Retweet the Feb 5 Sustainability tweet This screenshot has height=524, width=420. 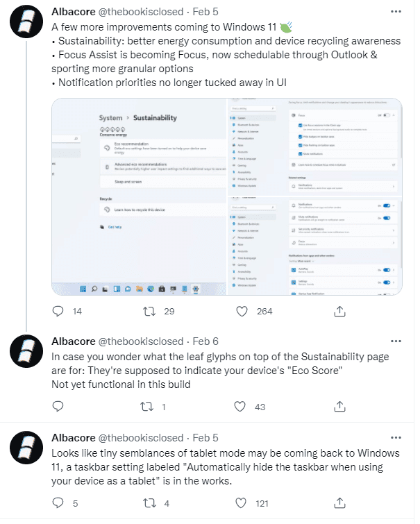[149, 312]
